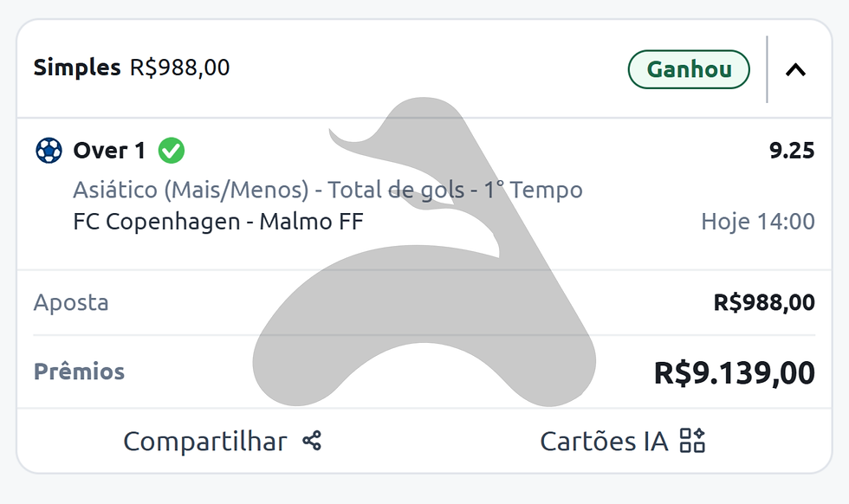Click the gray watermark logo in center
Image resolution: width=849 pixels, height=504 pixels.
tap(424, 252)
